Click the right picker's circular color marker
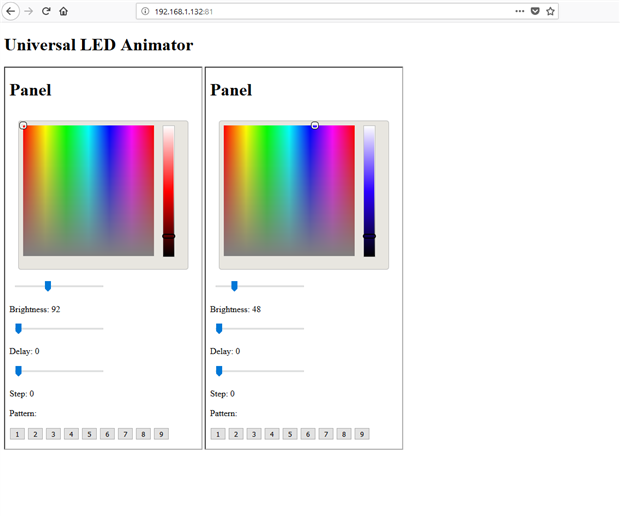The image size is (620, 516). pos(315,125)
